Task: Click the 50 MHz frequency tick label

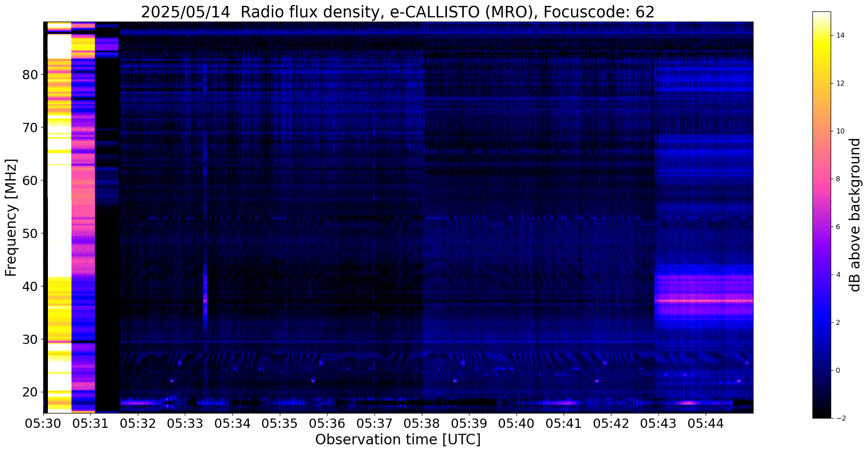Action: [x=30, y=234]
